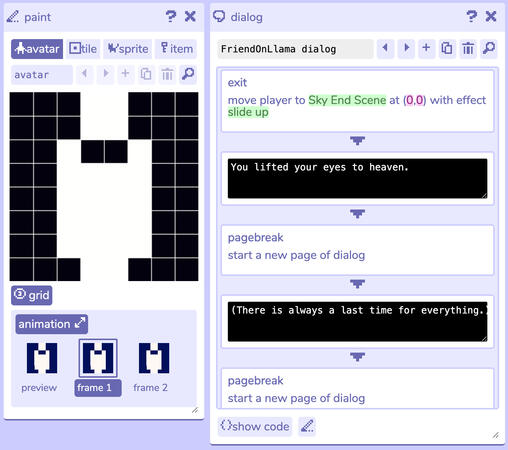Image resolution: width=508 pixels, height=450 pixels.
Task: Delete the current dialog
Action: pyautogui.click(x=468, y=49)
